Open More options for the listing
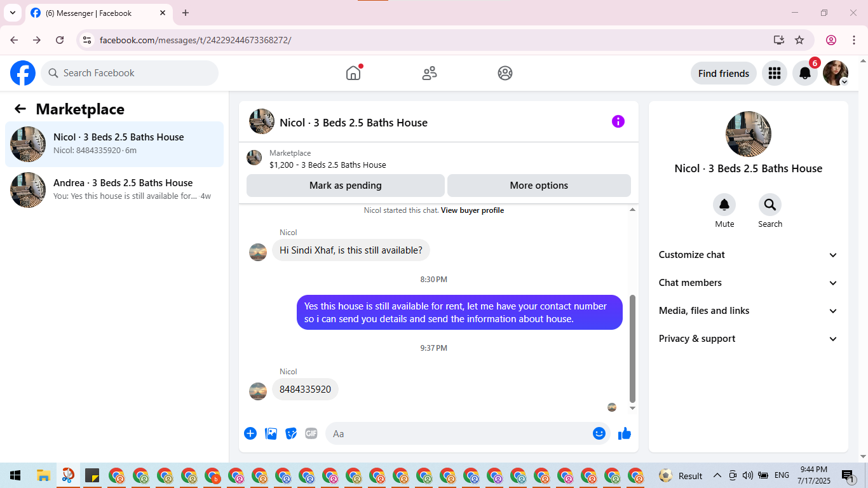 point(539,186)
